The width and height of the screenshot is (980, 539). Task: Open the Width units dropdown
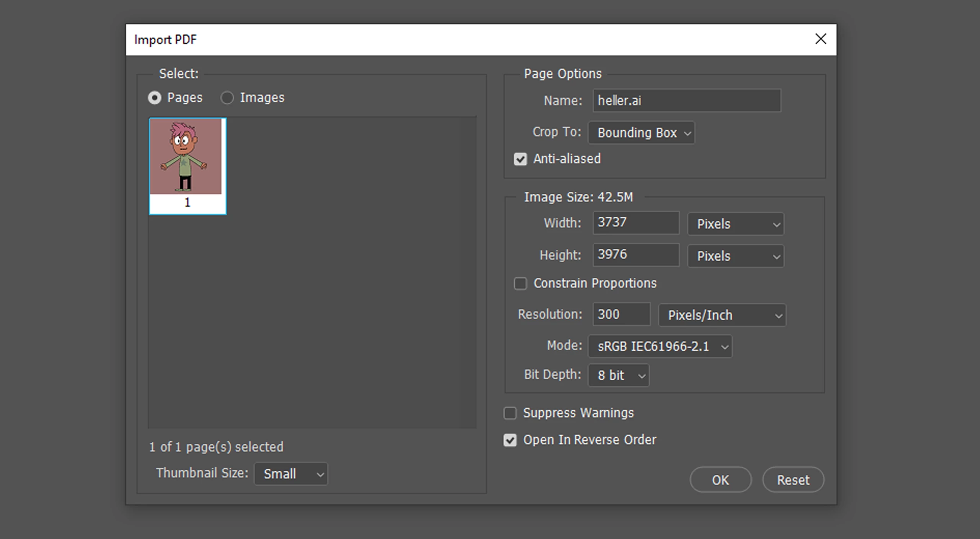pyautogui.click(x=735, y=224)
